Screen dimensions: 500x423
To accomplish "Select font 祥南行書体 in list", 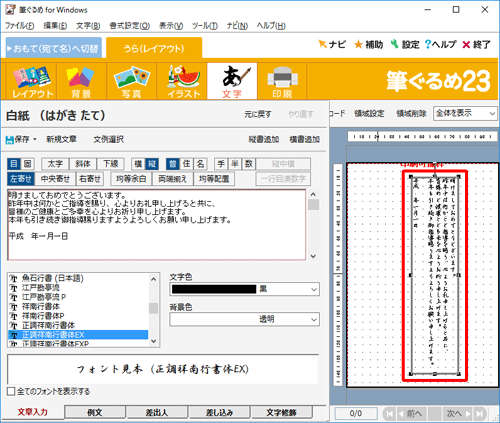I will pos(78,306).
